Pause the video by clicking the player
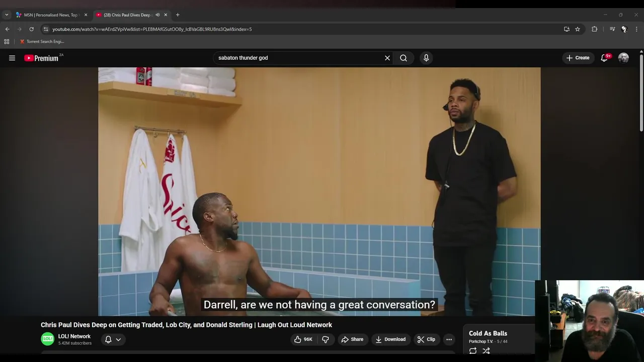The image size is (644, 362). pyautogui.click(x=319, y=192)
